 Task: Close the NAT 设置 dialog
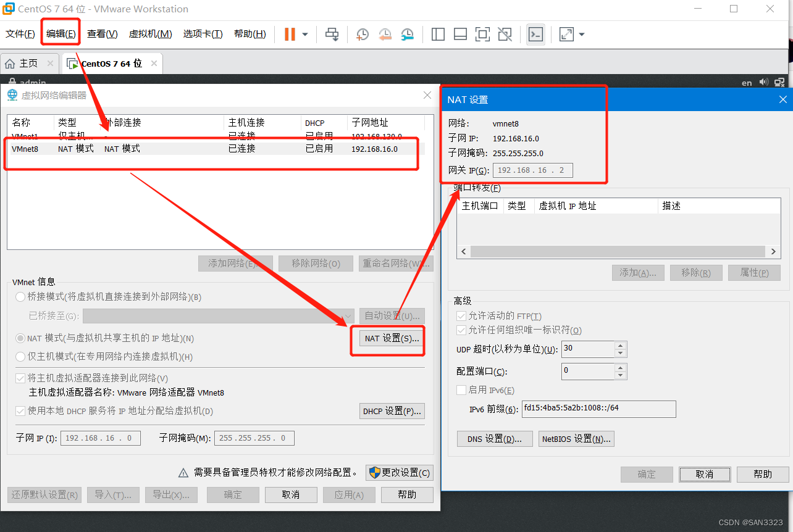783,99
